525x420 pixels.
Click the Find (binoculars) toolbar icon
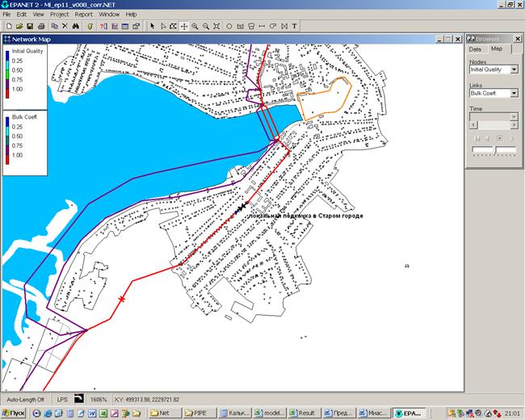75,26
